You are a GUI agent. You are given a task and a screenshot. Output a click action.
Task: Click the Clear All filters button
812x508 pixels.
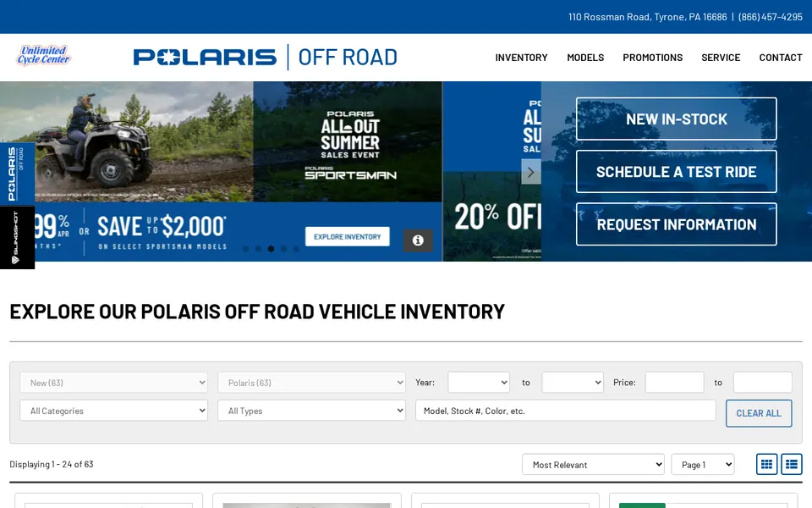[759, 413]
